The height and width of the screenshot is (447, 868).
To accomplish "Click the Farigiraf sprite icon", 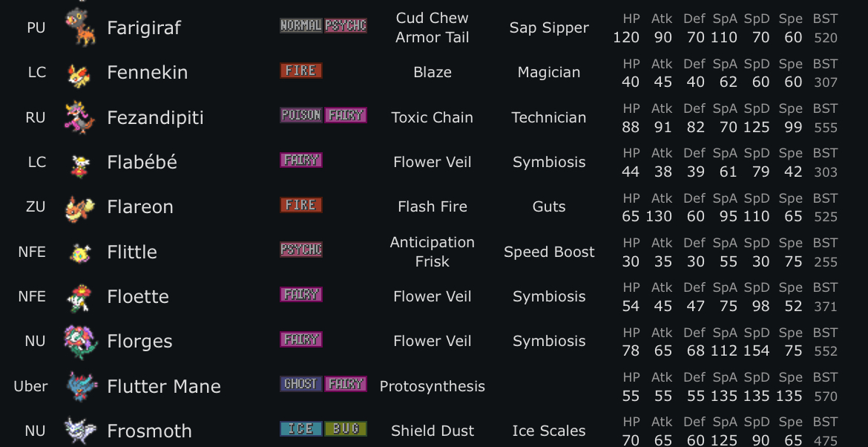I will [x=79, y=27].
